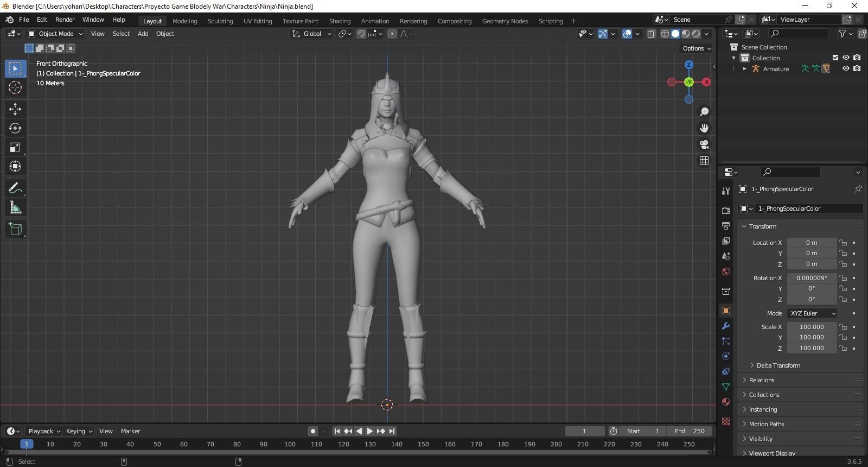The width and height of the screenshot is (868, 467).
Task: Open the Texture properties tab
Action: click(726, 421)
